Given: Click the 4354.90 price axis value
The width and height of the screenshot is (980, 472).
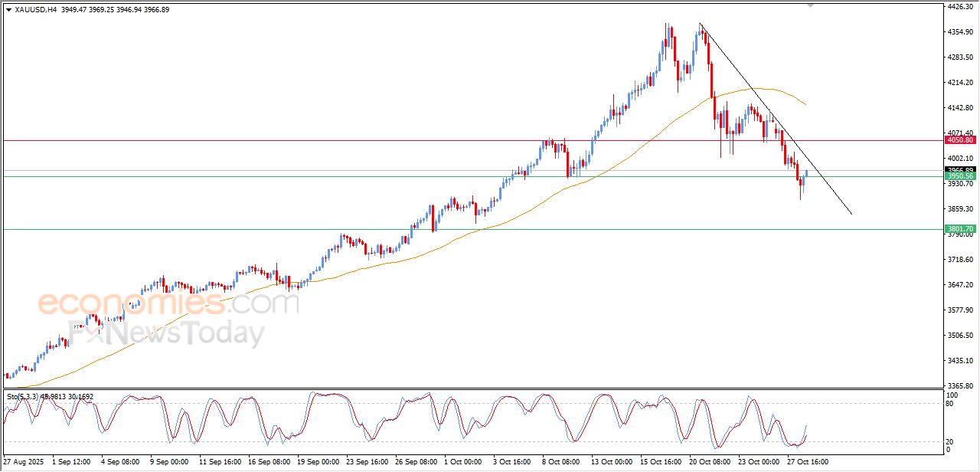Looking at the screenshot, I should click(x=959, y=31).
